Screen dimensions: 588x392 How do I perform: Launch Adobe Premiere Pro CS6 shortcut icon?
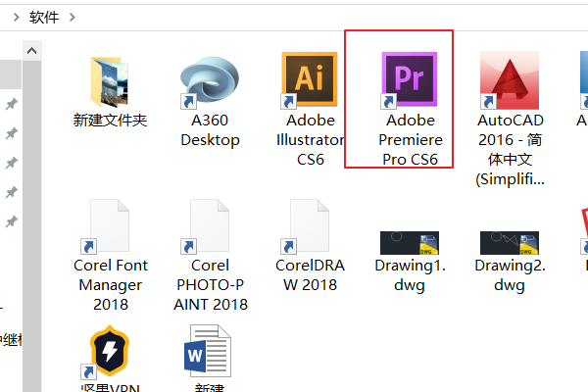coord(410,80)
